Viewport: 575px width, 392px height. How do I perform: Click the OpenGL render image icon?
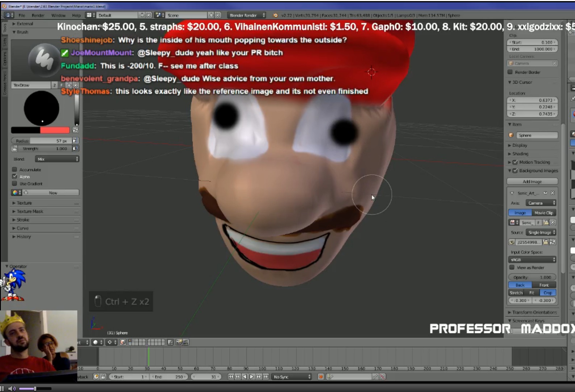[179, 342]
